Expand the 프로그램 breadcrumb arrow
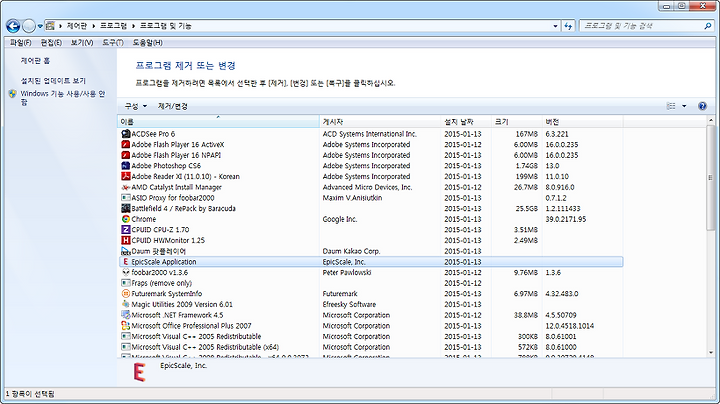720x404 pixels. click(x=133, y=26)
